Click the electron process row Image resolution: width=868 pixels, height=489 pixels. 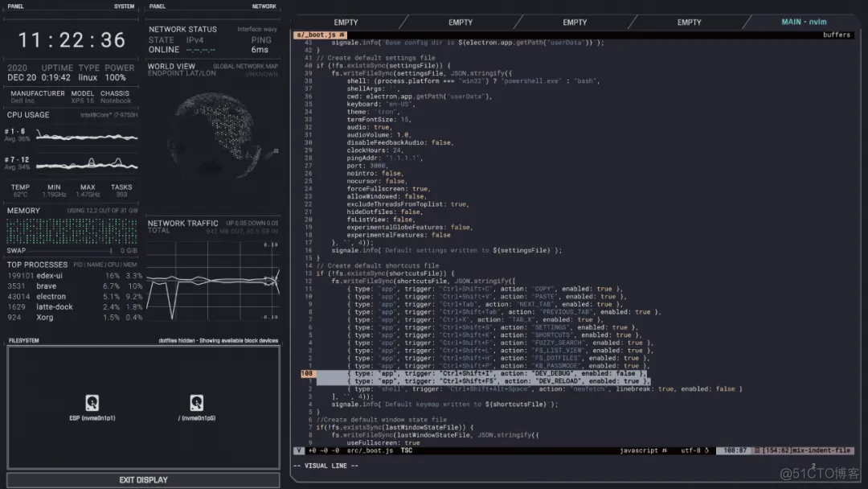pyautogui.click(x=74, y=297)
